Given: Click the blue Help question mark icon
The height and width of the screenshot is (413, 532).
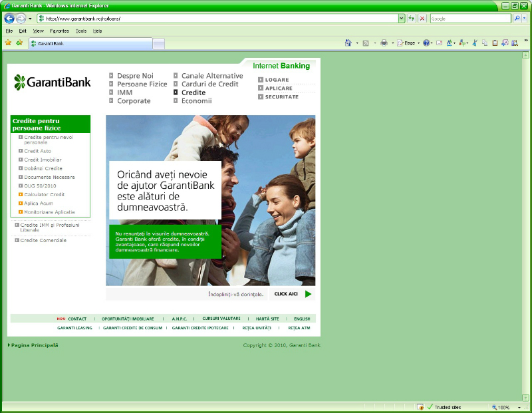Looking at the screenshot, I should 426,43.
